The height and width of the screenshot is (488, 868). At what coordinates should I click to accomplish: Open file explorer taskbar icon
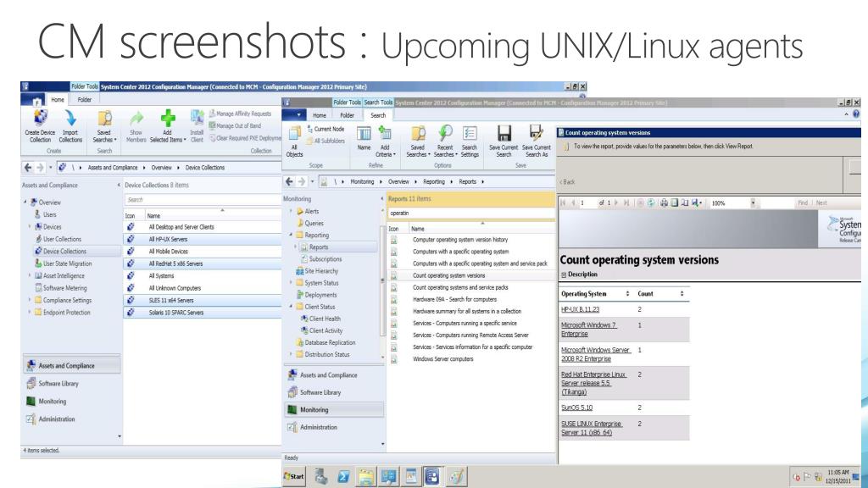(365, 476)
